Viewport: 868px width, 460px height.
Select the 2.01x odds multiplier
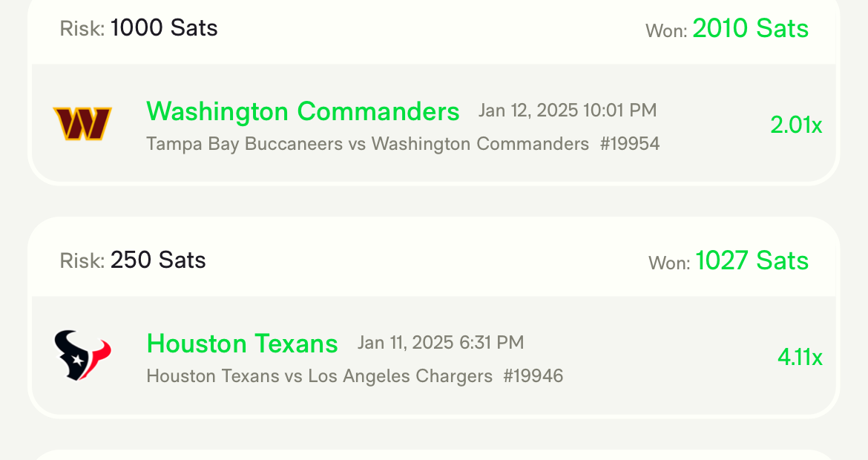click(796, 125)
